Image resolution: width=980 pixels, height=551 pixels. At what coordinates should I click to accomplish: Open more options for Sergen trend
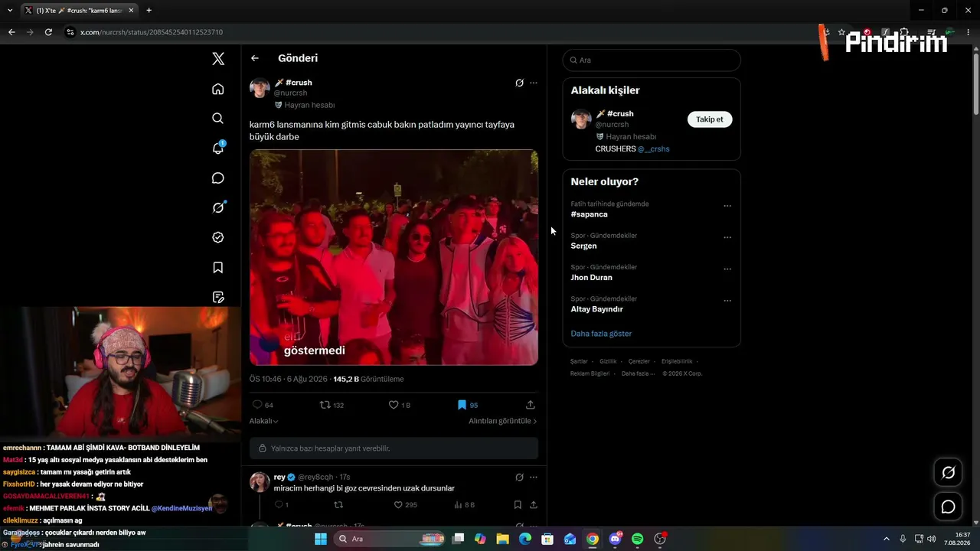(727, 237)
